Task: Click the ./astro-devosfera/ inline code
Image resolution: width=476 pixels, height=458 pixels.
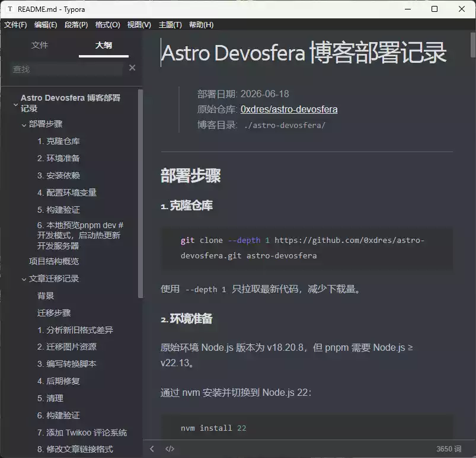Action: (x=285, y=126)
